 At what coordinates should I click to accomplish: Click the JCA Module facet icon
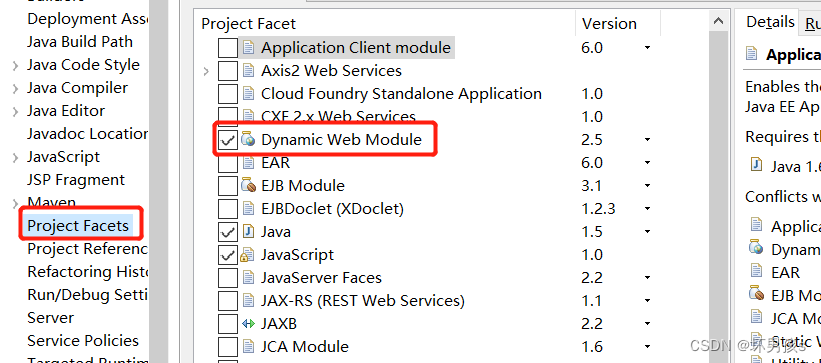pyautogui.click(x=249, y=347)
